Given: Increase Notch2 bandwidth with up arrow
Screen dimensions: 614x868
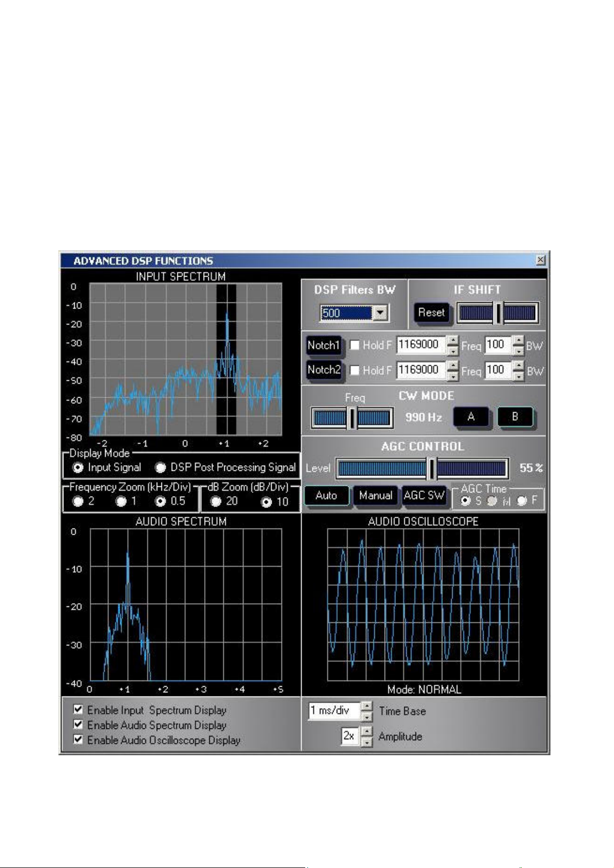Looking at the screenshot, I should [519, 366].
